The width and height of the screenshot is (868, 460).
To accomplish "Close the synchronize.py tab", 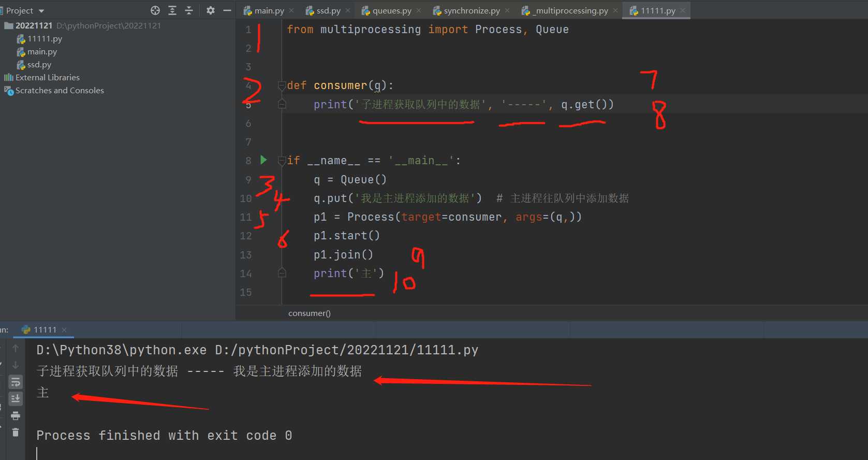I will [507, 10].
